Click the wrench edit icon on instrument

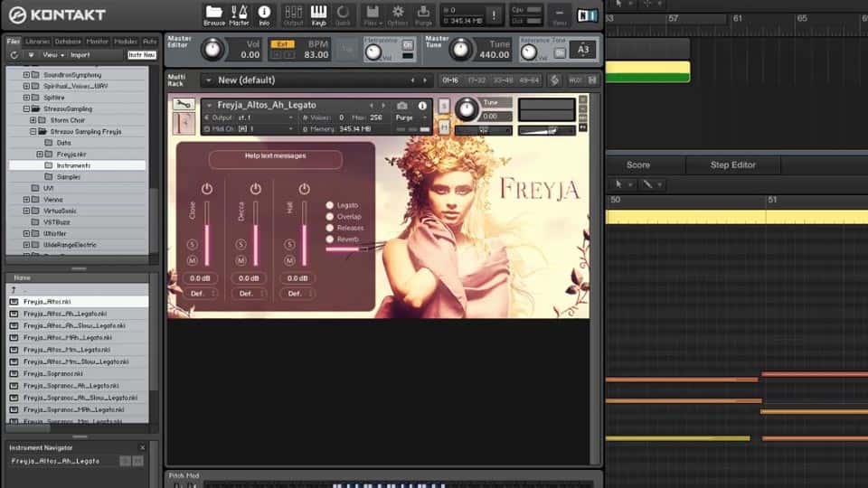click(183, 104)
